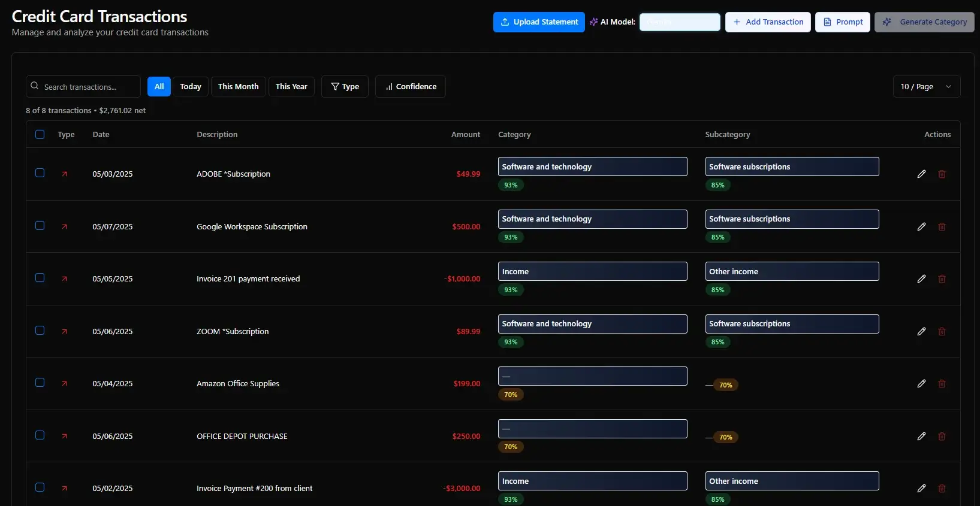Image resolution: width=980 pixels, height=506 pixels.
Task: Click the edit pencil for ZOOM *Subscription
Action: coord(921,332)
